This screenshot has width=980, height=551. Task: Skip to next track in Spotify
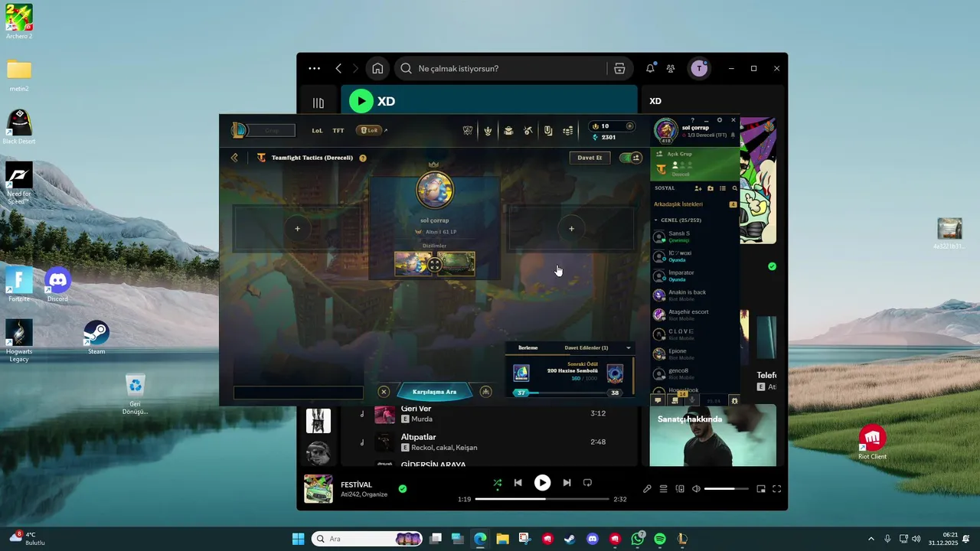[567, 483]
